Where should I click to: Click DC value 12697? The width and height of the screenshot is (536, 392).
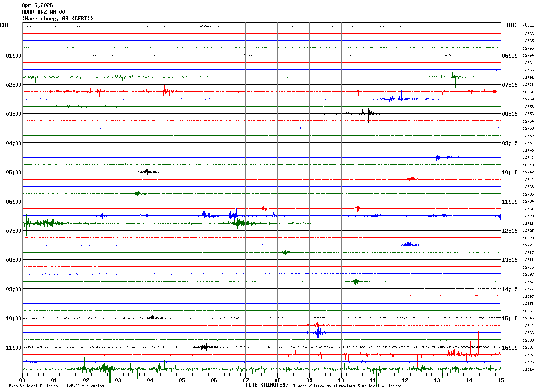point(528,275)
